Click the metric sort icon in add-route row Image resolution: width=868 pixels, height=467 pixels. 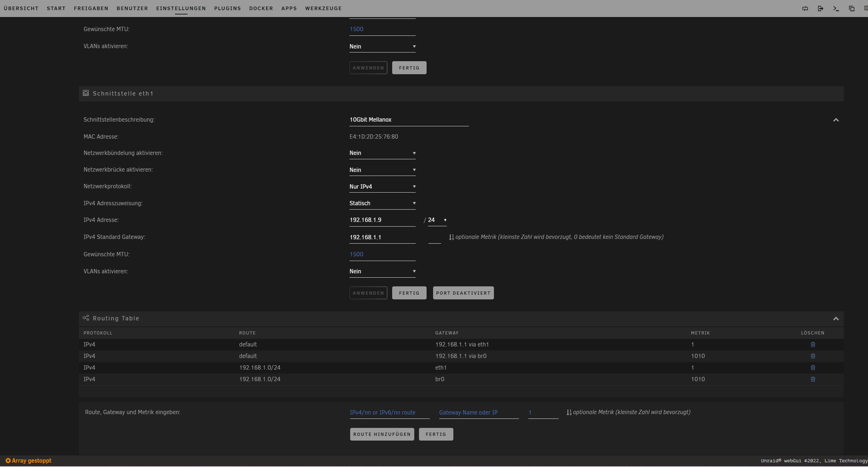569,412
